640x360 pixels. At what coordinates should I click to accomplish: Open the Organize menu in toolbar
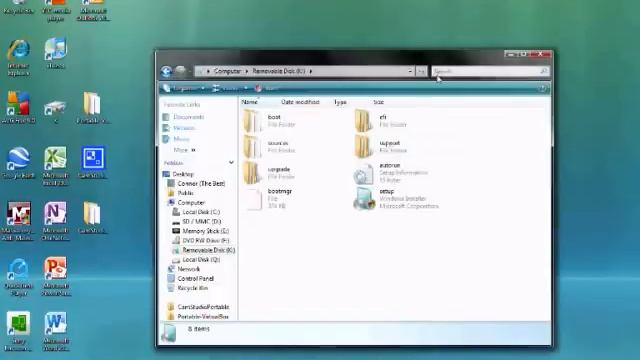[x=184, y=89]
